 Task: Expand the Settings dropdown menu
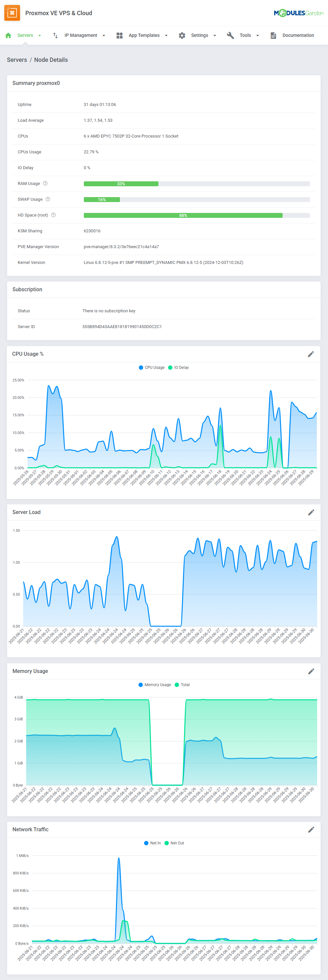point(198,36)
